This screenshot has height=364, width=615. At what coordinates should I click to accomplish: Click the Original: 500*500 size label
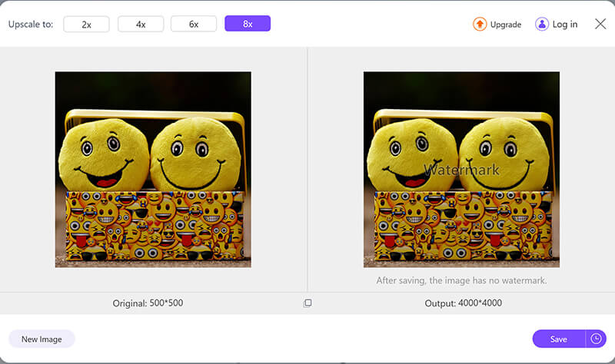tap(148, 303)
